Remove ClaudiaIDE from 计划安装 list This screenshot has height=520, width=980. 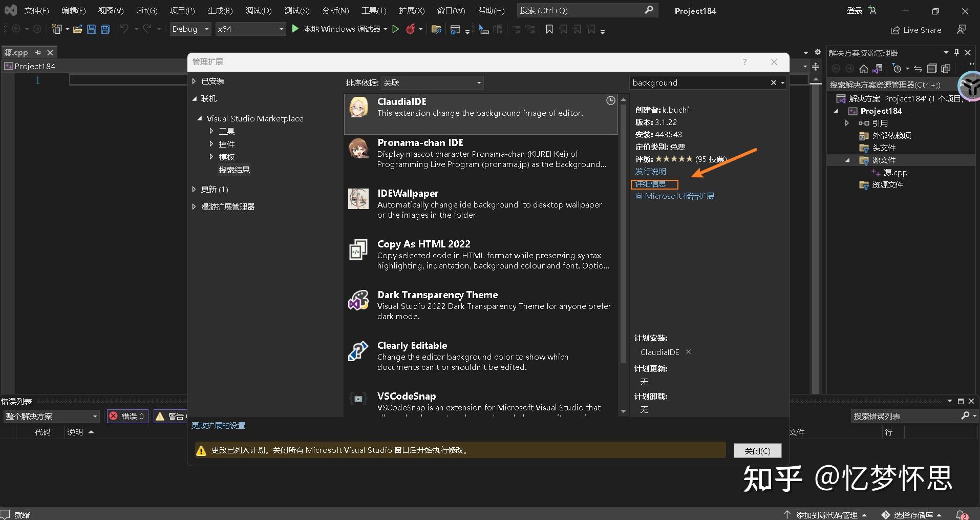(688, 352)
